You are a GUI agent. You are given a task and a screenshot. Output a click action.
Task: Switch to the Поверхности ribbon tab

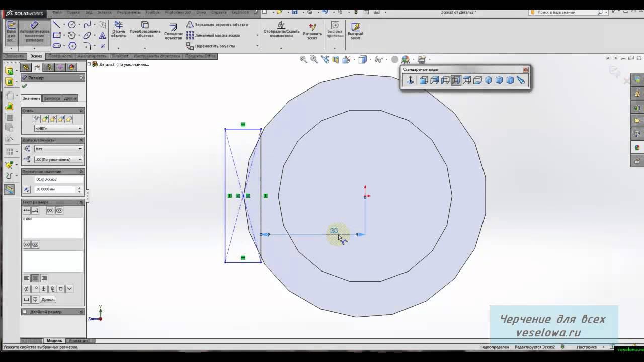point(60,56)
